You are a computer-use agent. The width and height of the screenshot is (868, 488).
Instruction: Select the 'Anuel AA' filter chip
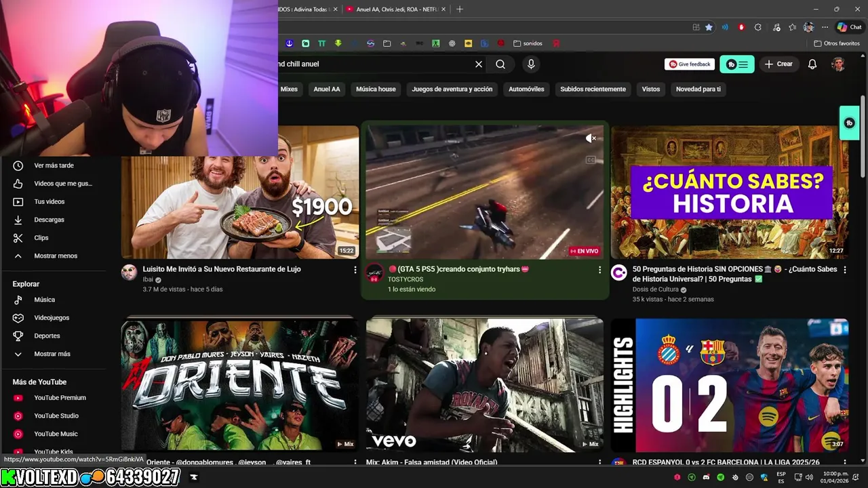(327, 89)
